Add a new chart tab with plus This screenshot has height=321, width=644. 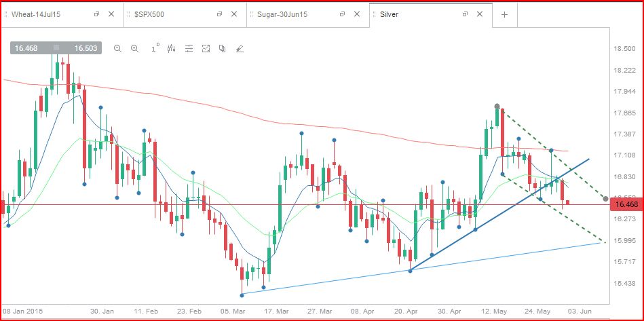pyautogui.click(x=505, y=14)
